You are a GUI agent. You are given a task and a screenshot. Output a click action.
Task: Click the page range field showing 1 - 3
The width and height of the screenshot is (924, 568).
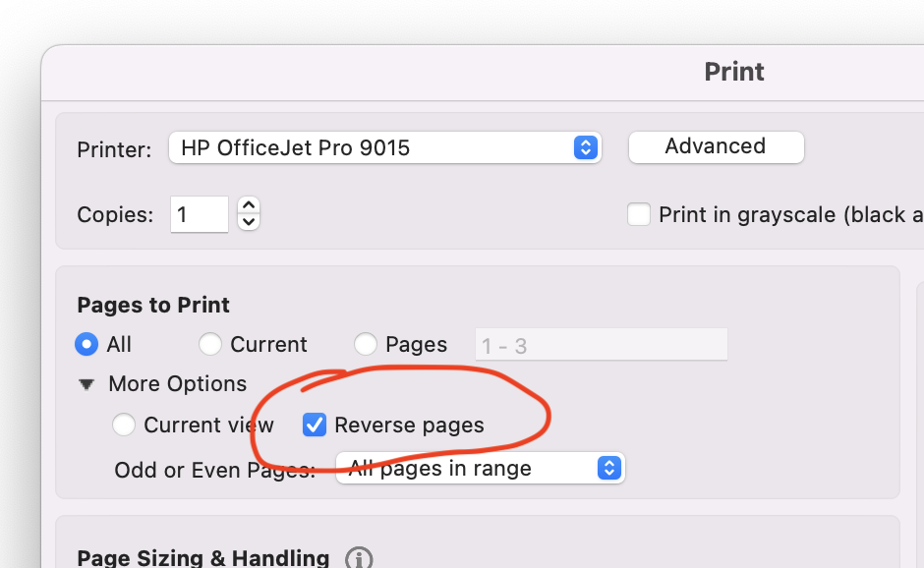pyautogui.click(x=601, y=344)
